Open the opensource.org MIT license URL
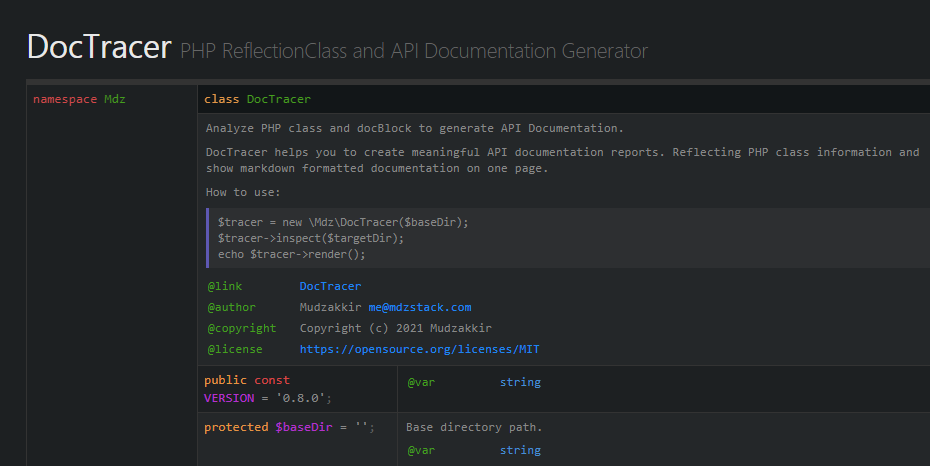Viewport: 930px width, 466px height. click(x=419, y=349)
